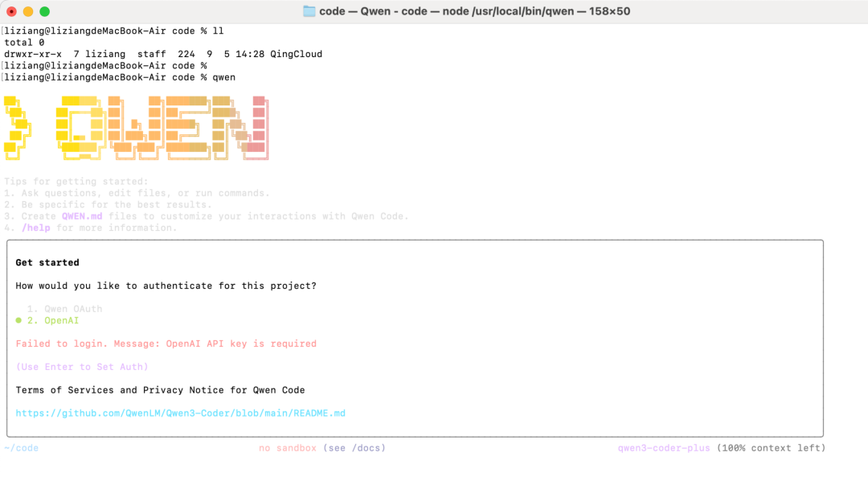The height and width of the screenshot is (477, 868).
Task: Click the 'Get started' heading
Action: pos(47,262)
